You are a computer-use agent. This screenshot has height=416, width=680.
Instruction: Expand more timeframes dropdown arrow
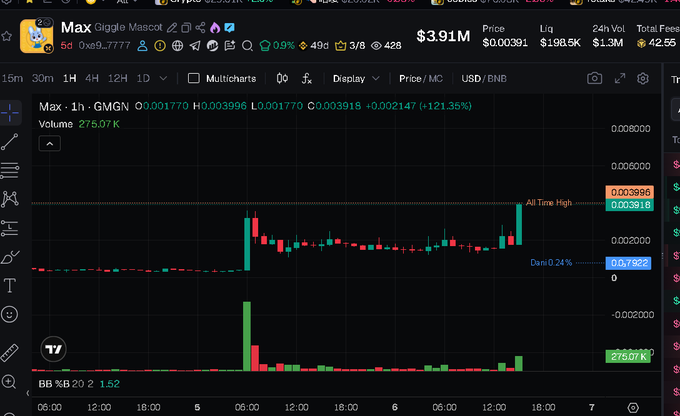[163, 79]
